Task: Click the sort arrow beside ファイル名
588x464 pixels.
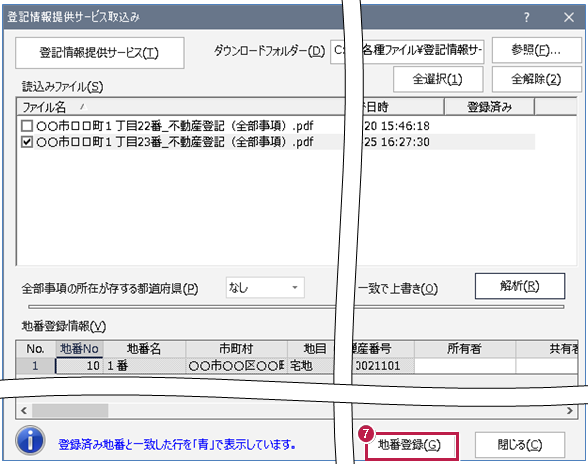Action: 83,107
